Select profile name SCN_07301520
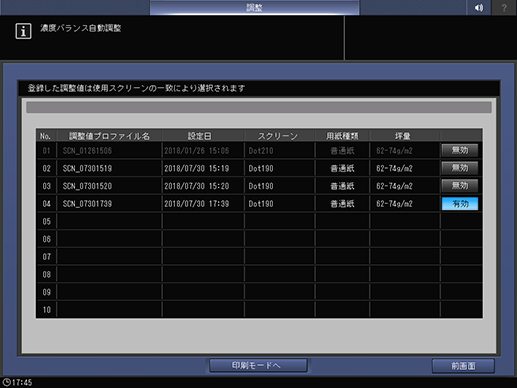 [x=87, y=186]
